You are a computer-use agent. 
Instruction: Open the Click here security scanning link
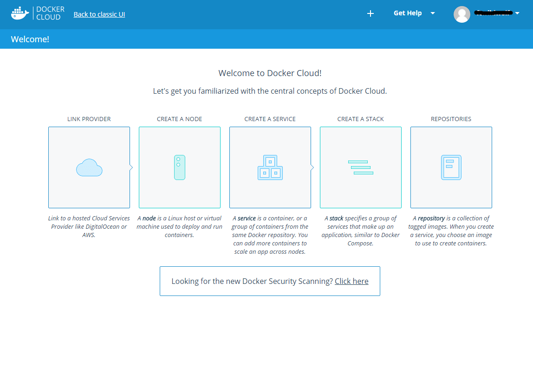click(351, 281)
